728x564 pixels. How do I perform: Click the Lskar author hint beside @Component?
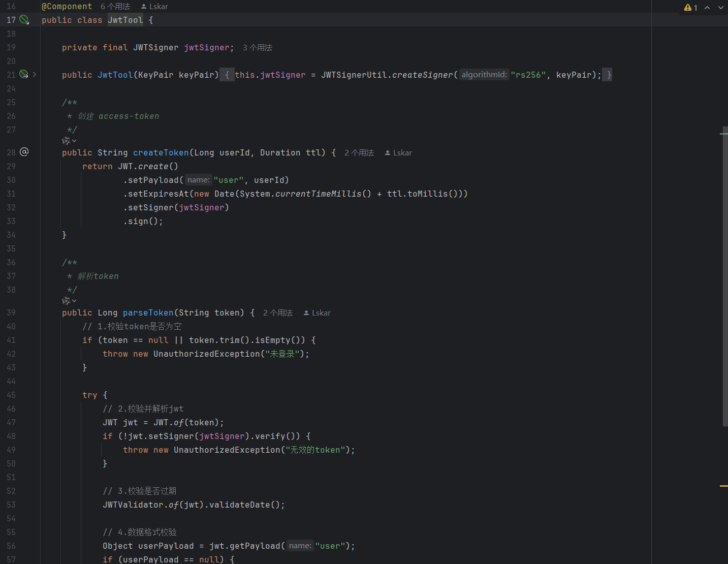click(x=154, y=7)
